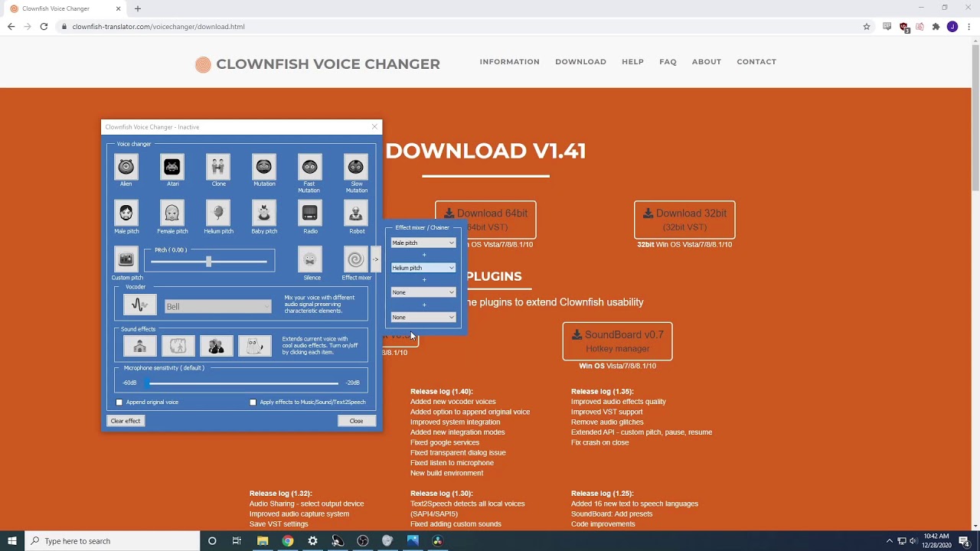Click the Clear effect button

click(126, 421)
